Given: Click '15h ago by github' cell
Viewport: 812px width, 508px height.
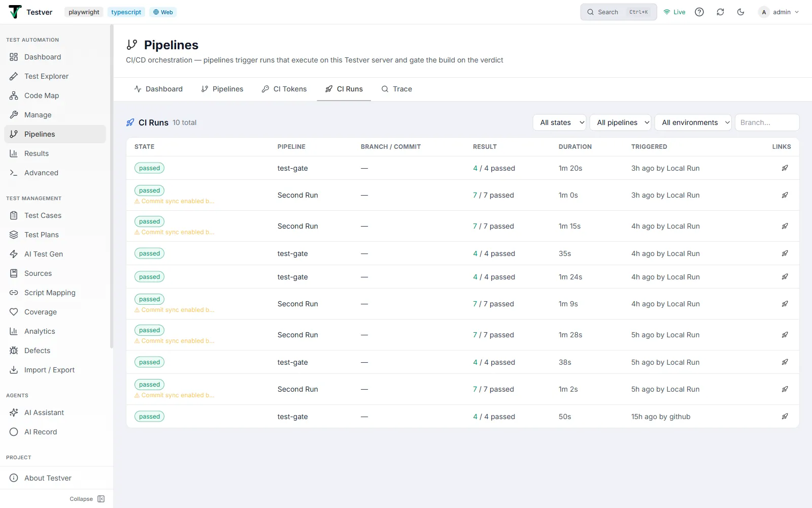Looking at the screenshot, I should coord(661,417).
